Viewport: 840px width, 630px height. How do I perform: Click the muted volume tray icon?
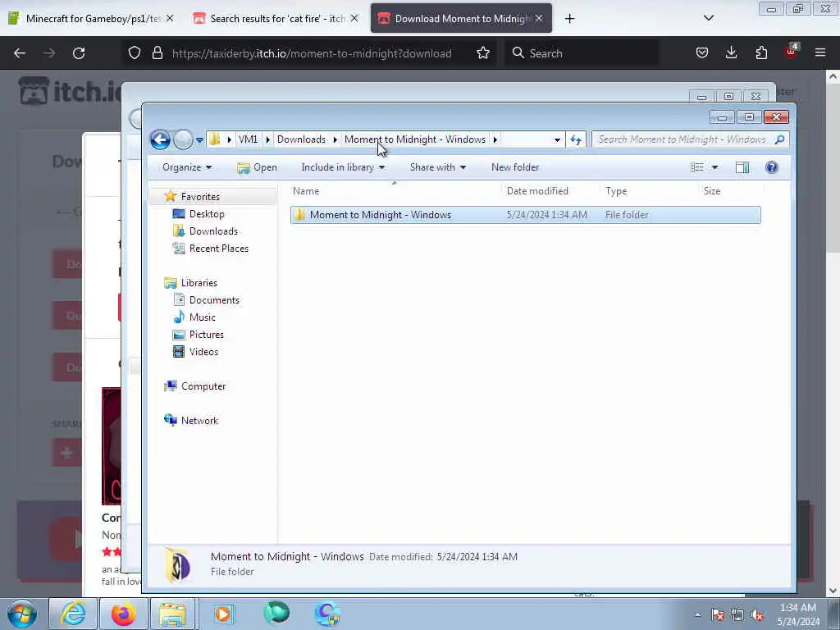tap(757, 614)
